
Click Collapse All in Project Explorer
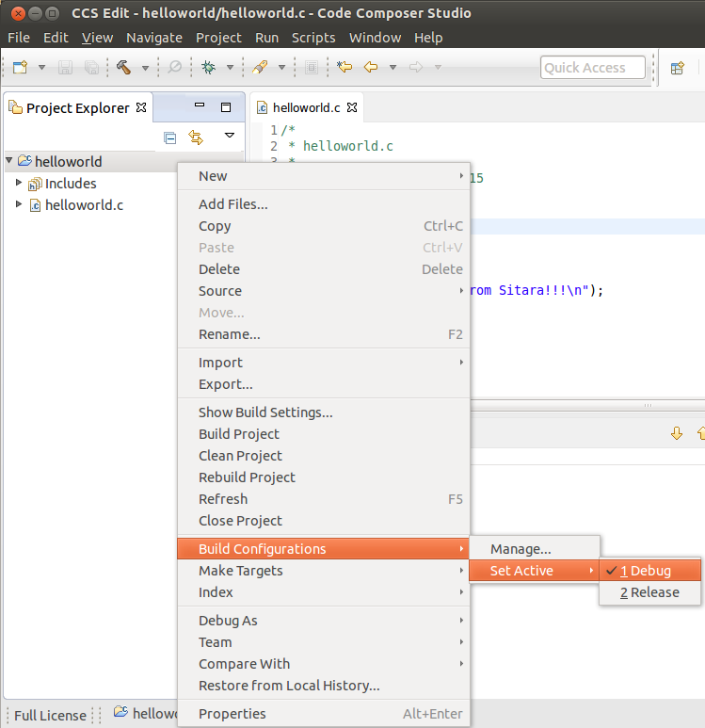(x=169, y=138)
